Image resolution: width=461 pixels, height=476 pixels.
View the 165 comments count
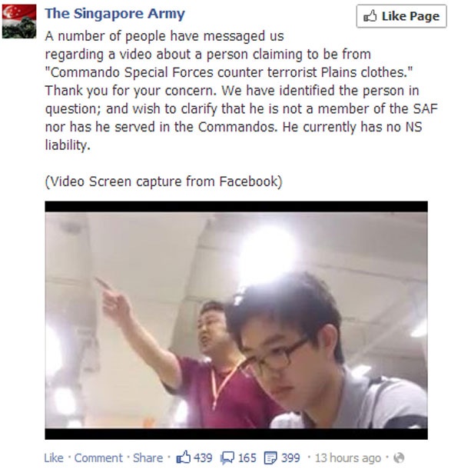click(247, 458)
